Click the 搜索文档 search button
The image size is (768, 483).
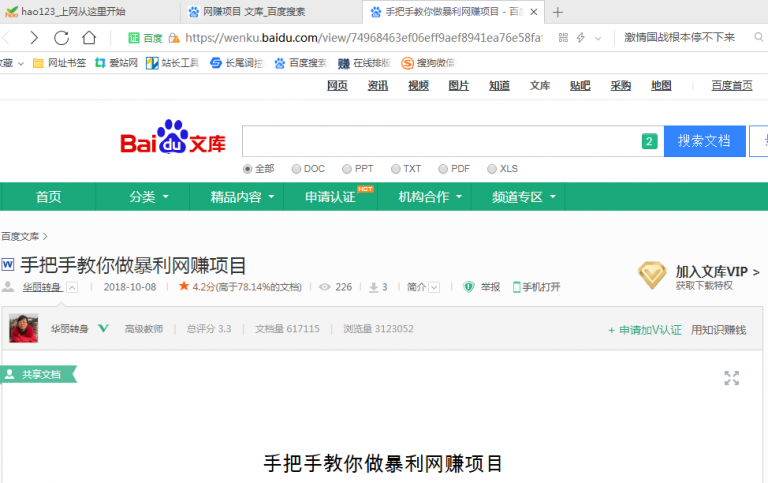pos(704,141)
